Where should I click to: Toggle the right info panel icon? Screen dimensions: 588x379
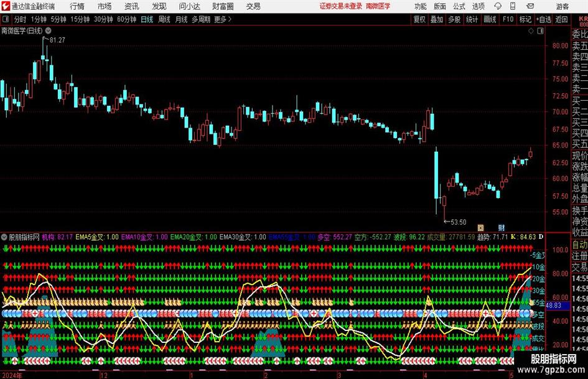540,30
